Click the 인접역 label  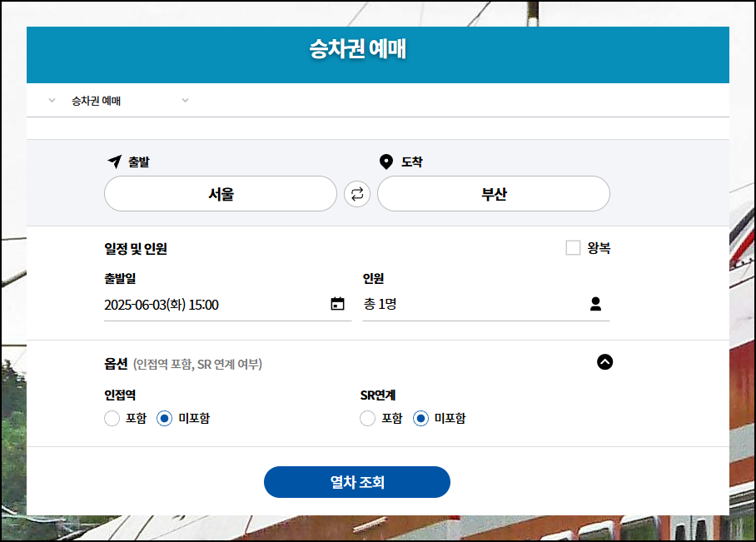(x=120, y=395)
